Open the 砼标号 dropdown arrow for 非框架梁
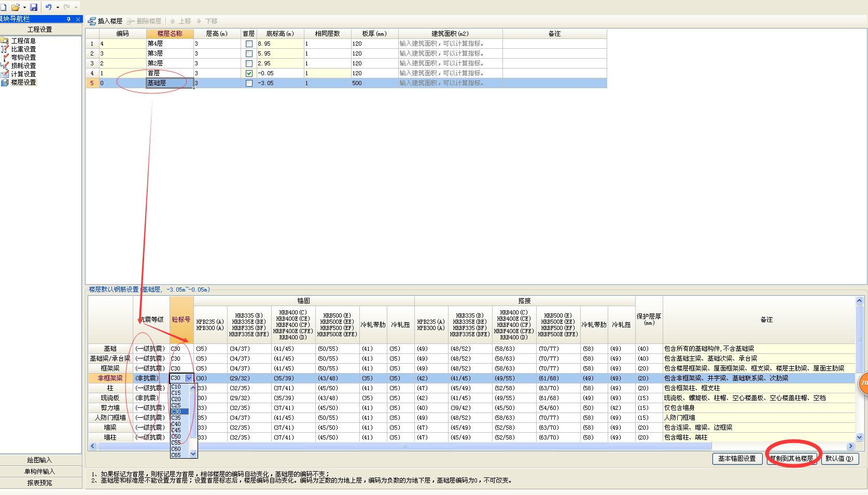This screenshot has width=868, height=495. [x=189, y=378]
